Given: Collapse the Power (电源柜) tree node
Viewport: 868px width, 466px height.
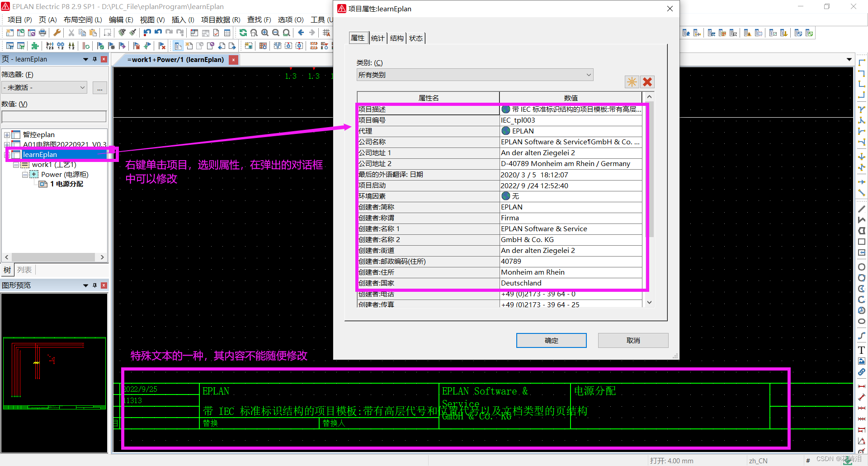Looking at the screenshot, I should 25,175.
